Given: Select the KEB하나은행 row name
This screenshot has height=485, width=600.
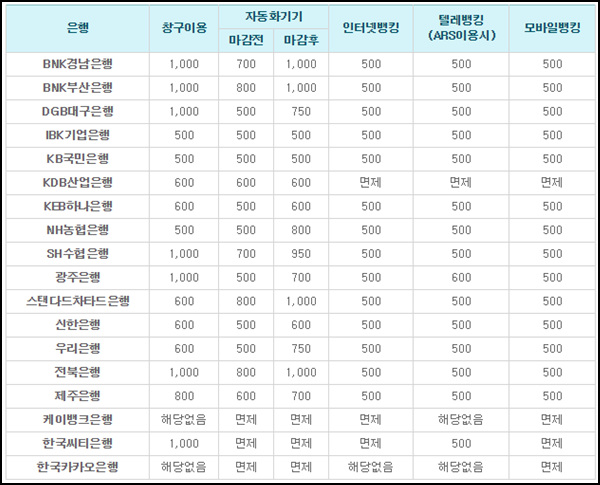Looking at the screenshot, I should coord(78,206).
